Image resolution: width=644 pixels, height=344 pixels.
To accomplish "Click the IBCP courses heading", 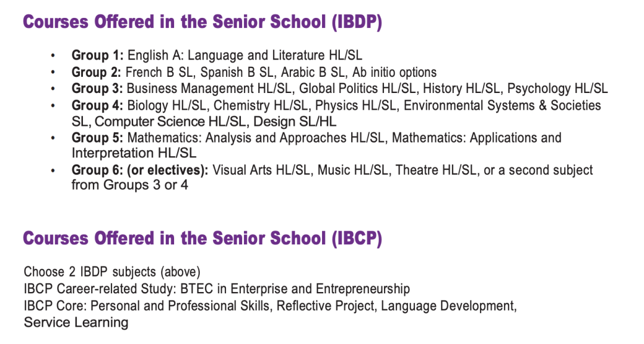I will pyautogui.click(x=202, y=238).
